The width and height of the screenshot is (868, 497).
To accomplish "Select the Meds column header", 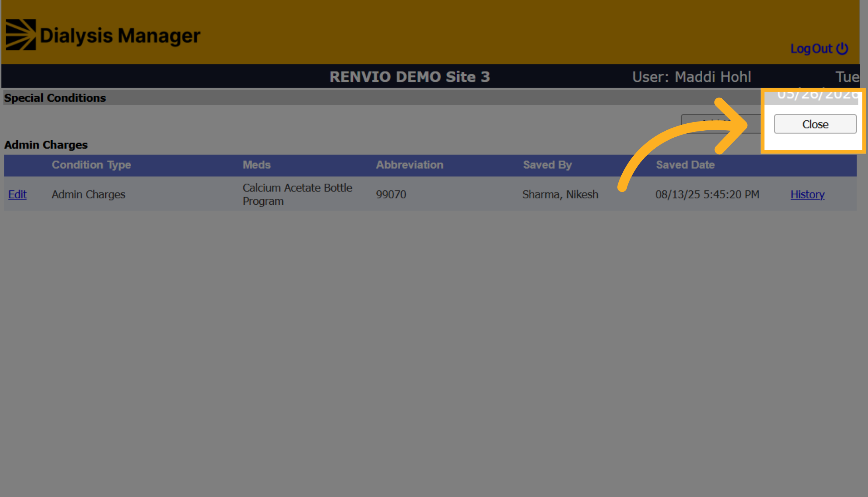I will [256, 165].
